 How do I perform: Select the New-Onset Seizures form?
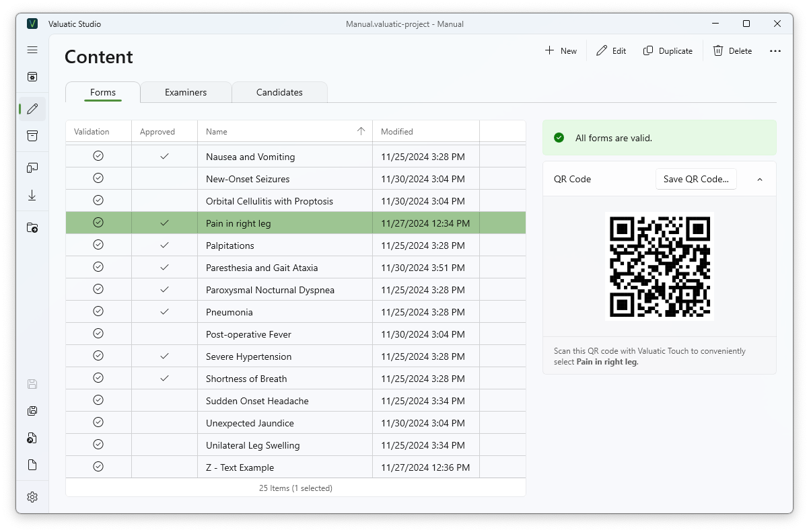tap(248, 179)
